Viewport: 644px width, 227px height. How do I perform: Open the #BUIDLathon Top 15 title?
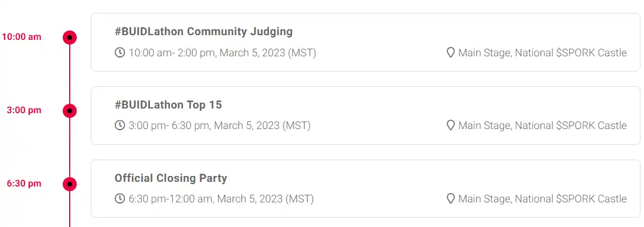pos(168,105)
